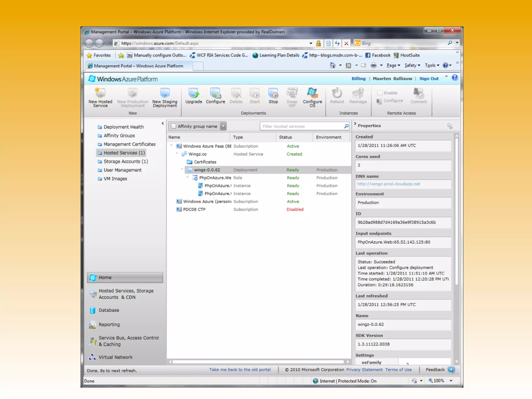Click Take me back to old portal

pyautogui.click(x=240, y=370)
